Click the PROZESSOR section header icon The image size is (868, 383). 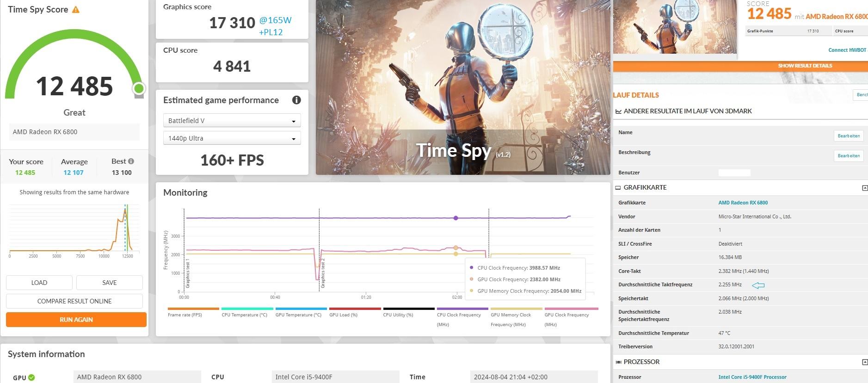(618, 362)
